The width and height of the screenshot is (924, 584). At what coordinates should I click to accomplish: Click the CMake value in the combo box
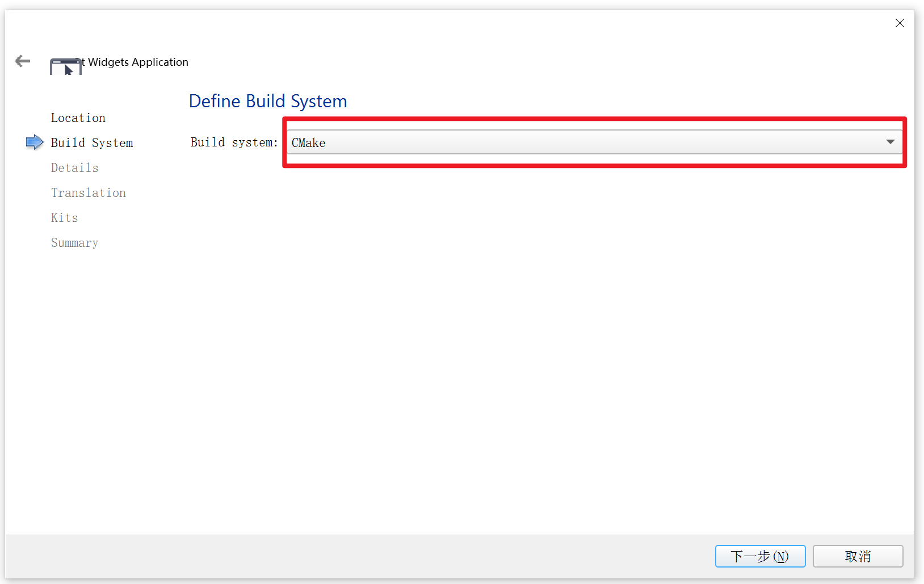pos(309,143)
